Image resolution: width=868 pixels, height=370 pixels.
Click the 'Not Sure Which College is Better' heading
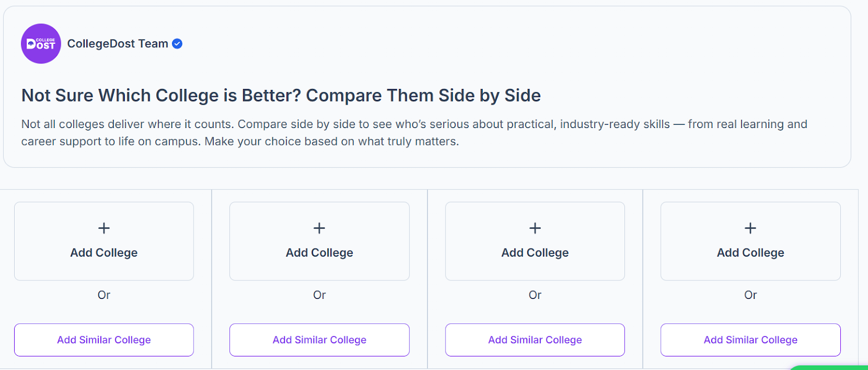(281, 95)
